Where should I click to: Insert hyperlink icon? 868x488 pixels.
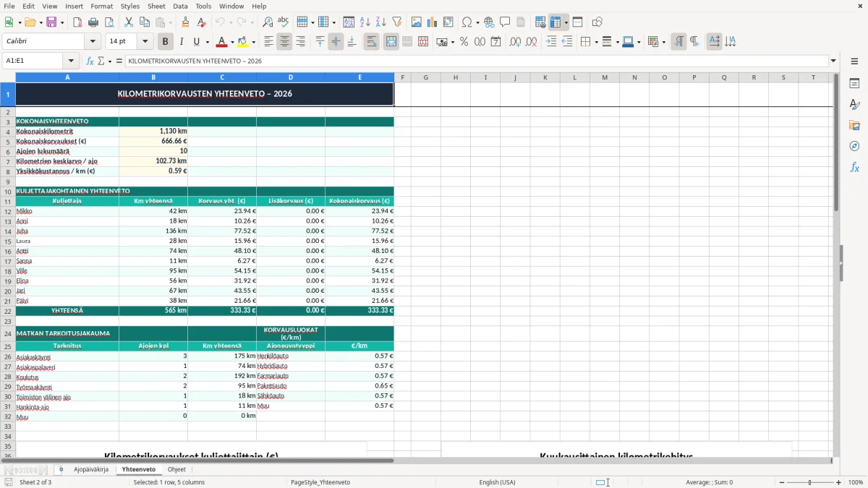[x=490, y=22]
